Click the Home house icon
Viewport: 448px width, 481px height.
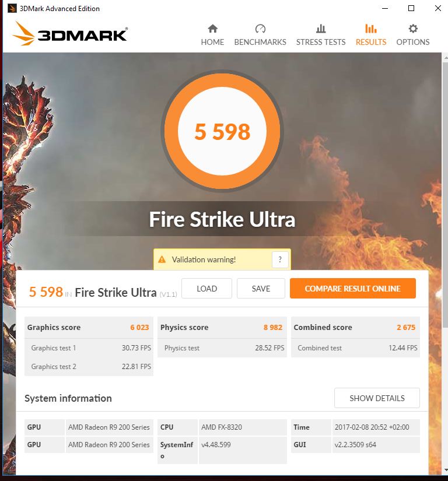[212, 29]
